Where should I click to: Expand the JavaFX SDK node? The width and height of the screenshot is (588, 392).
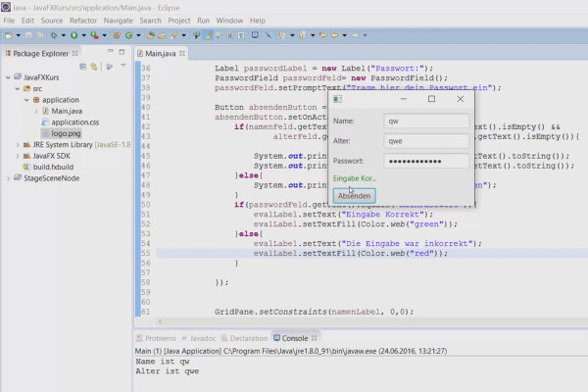pos(18,156)
